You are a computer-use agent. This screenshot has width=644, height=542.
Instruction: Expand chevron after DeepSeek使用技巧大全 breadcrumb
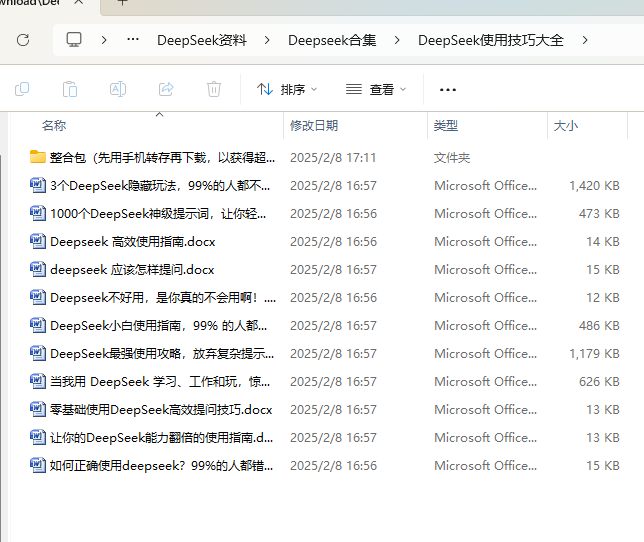point(585,40)
